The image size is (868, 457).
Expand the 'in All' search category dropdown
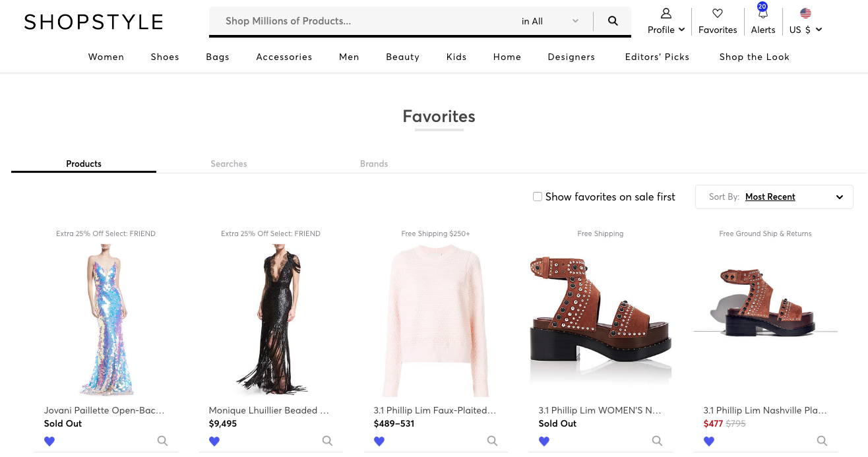tap(550, 21)
